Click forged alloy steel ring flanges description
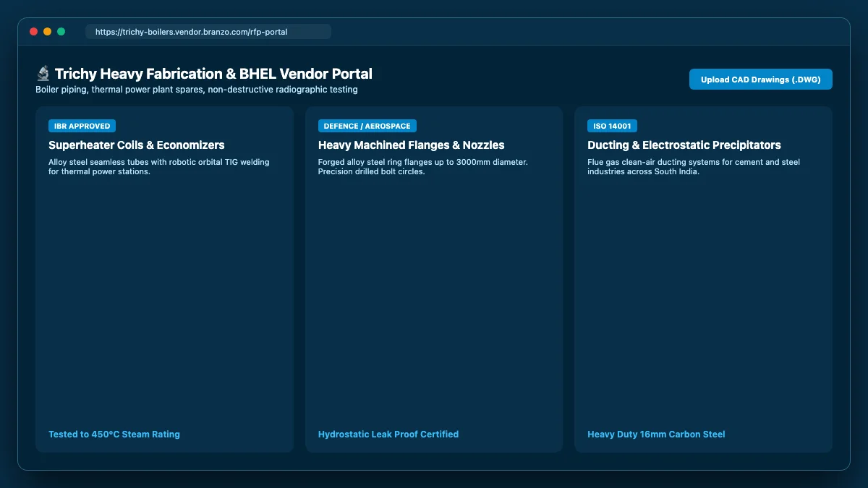The width and height of the screenshot is (868, 488). [x=423, y=167]
